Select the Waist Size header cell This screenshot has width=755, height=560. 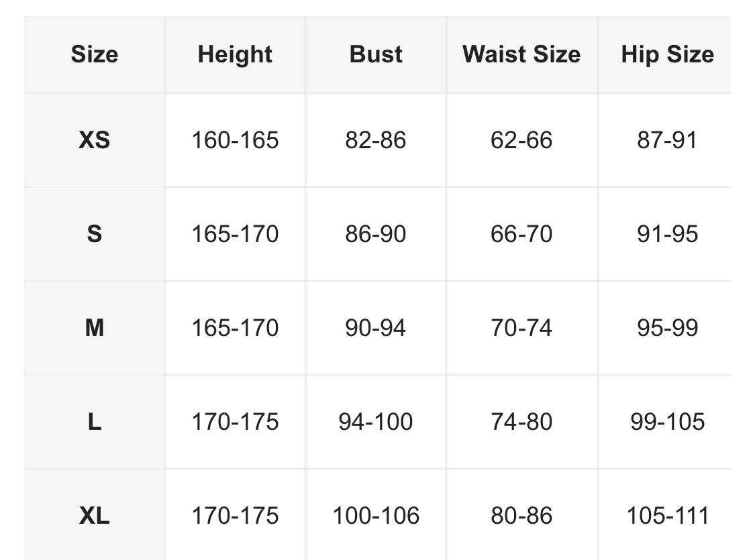521,54
